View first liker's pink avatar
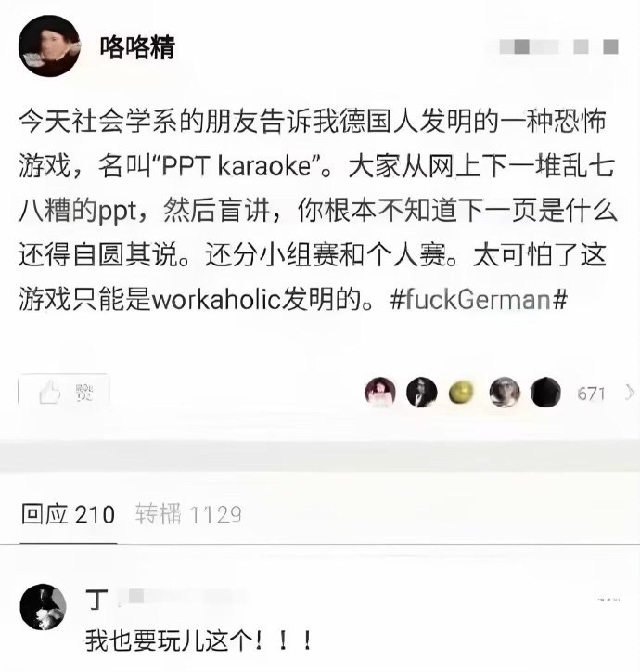Viewport: 640px width, 672px height. click(x=380, y=392)
